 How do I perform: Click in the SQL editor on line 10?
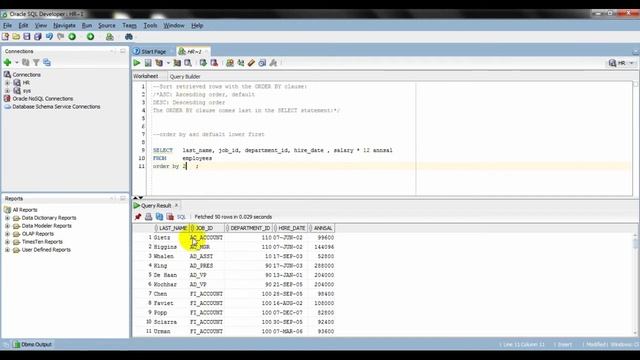[392, 158]
